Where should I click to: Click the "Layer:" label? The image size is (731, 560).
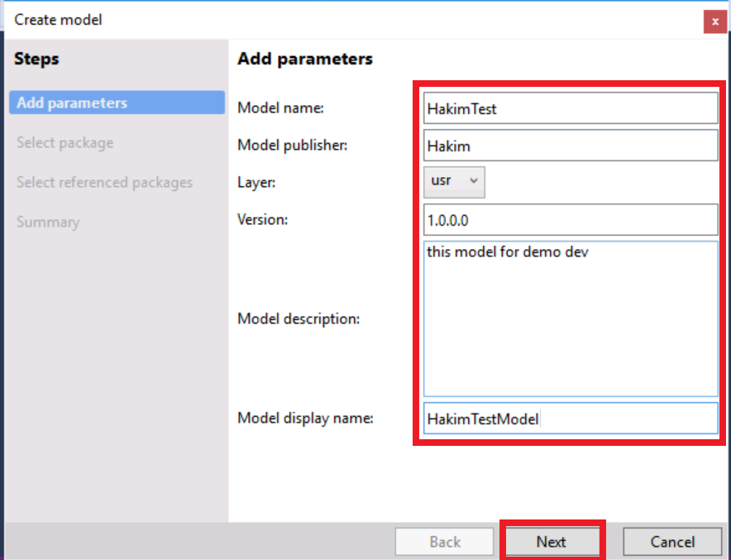(x=256, y=183)
